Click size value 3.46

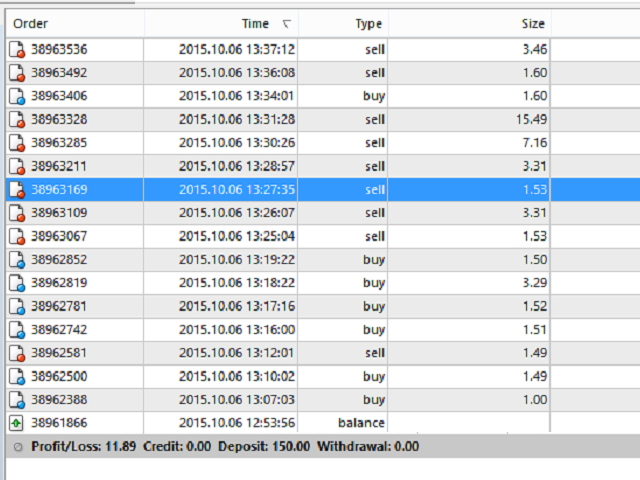(535, 49)
